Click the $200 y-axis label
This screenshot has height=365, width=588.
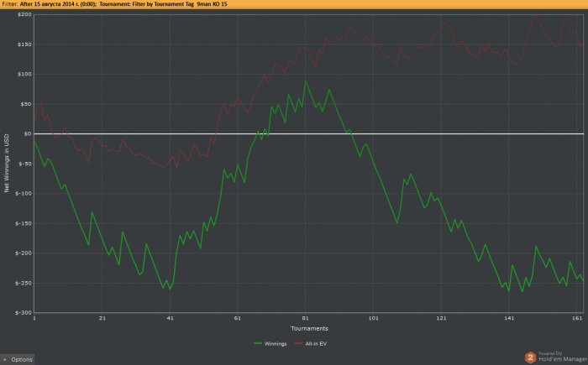24,14
